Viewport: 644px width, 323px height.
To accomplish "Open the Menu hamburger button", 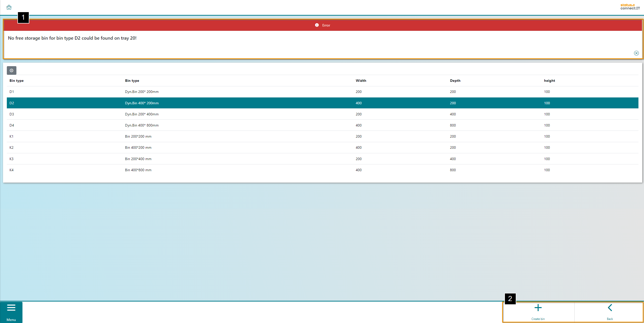I will click(x=11, y=308).
